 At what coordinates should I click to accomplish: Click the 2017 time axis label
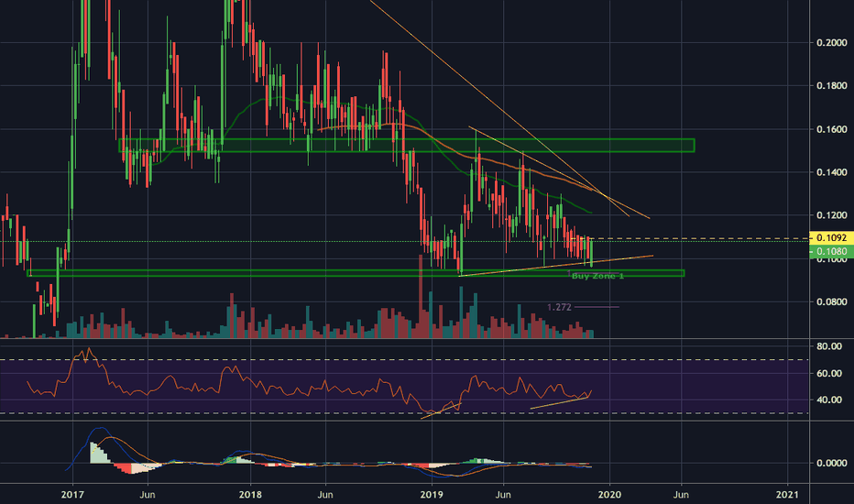point(71,495)
